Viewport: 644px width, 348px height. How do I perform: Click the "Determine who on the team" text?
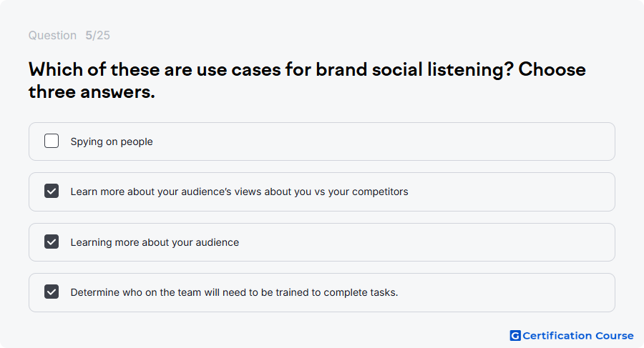click(x=235, y=292)
